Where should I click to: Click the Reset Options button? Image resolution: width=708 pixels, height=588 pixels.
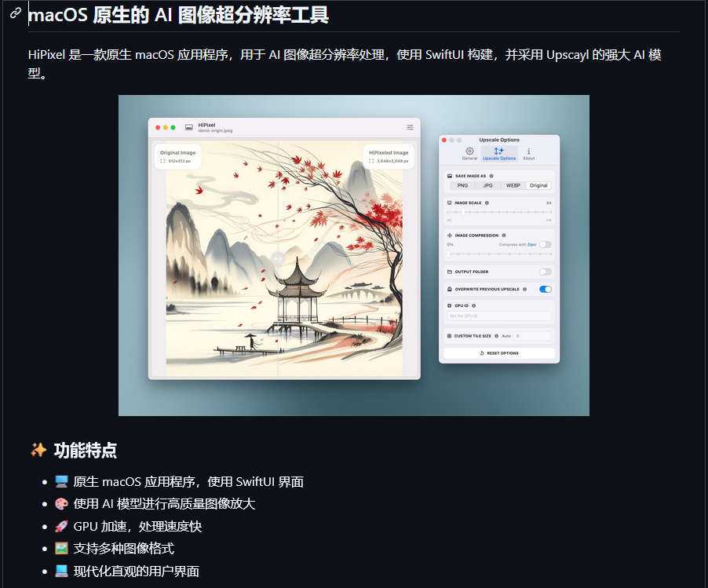pyautogui.click(x=499, y=353)
